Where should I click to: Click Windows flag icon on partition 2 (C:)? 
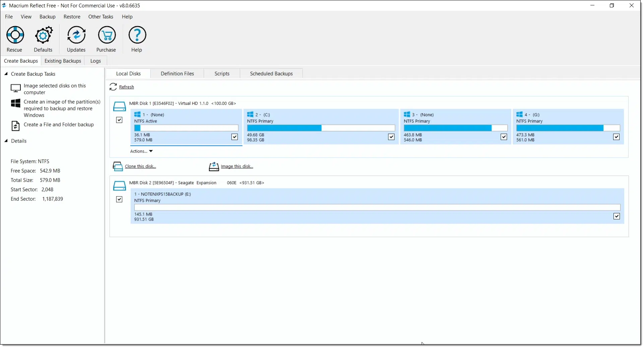click(x=250, y=115)
